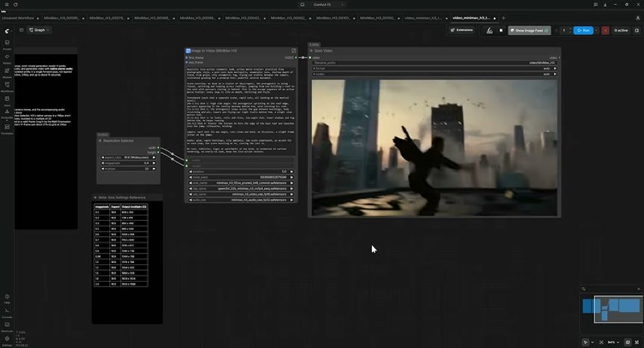Open the audio_vae model selector
This screenshot has width=644, height=348.
241,200
